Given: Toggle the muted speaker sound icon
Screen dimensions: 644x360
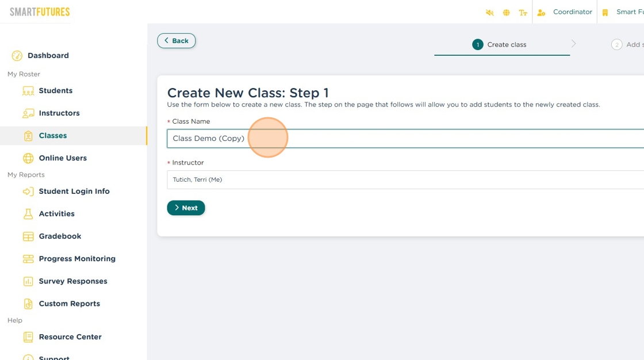Looking at the screenshot, I should [x=490, y=12].
